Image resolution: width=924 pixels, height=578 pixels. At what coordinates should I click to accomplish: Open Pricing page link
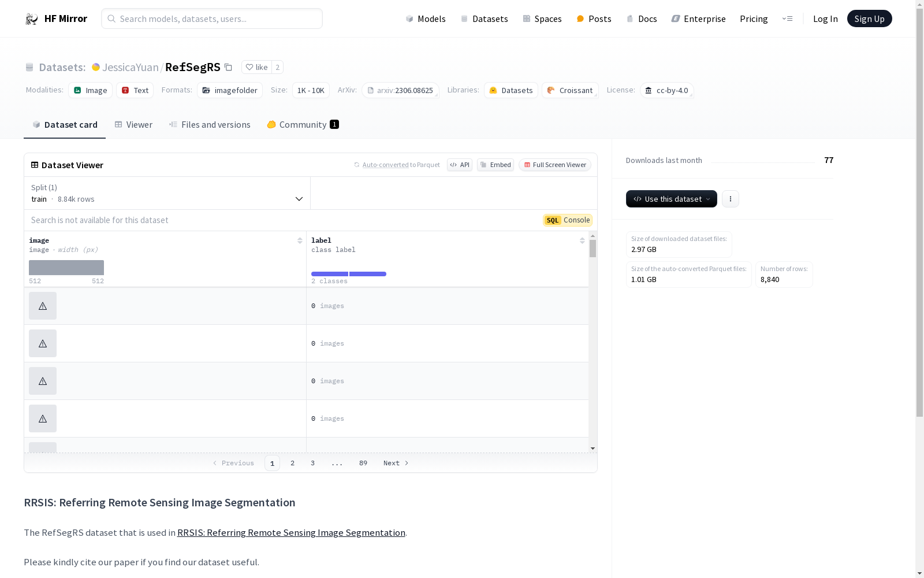pos(754,19)
